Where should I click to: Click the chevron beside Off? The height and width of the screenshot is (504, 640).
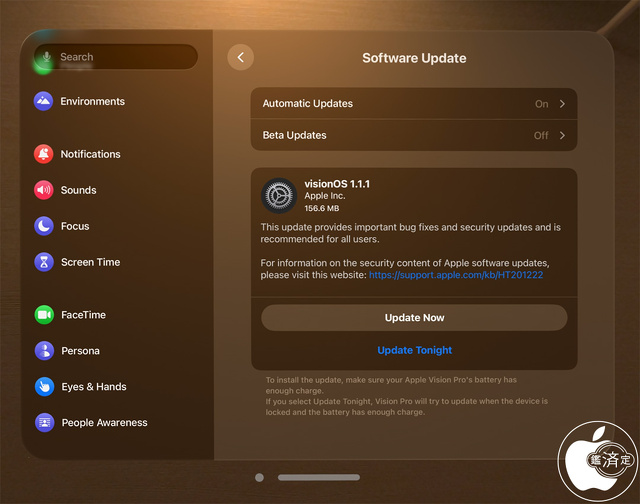(562, 135)
